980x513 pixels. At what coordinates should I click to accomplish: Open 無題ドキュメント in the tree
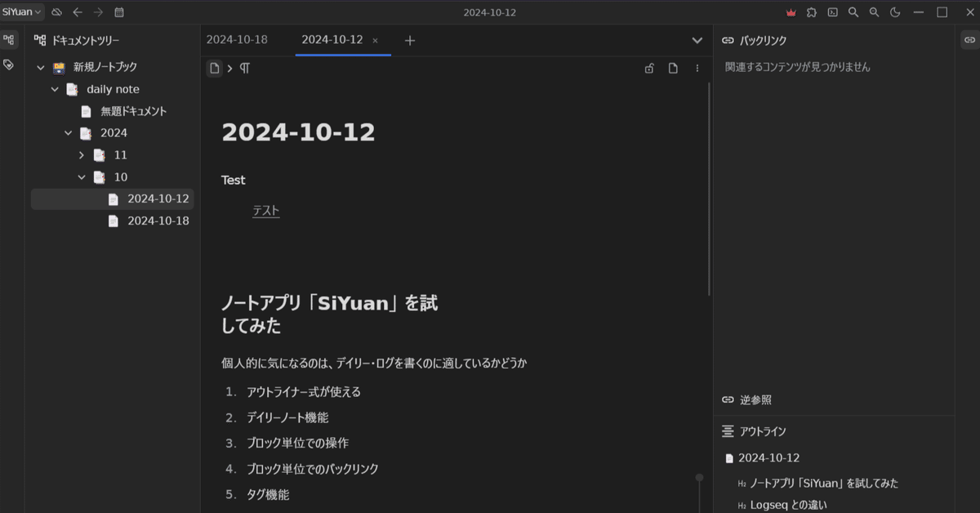click(133, 111)
